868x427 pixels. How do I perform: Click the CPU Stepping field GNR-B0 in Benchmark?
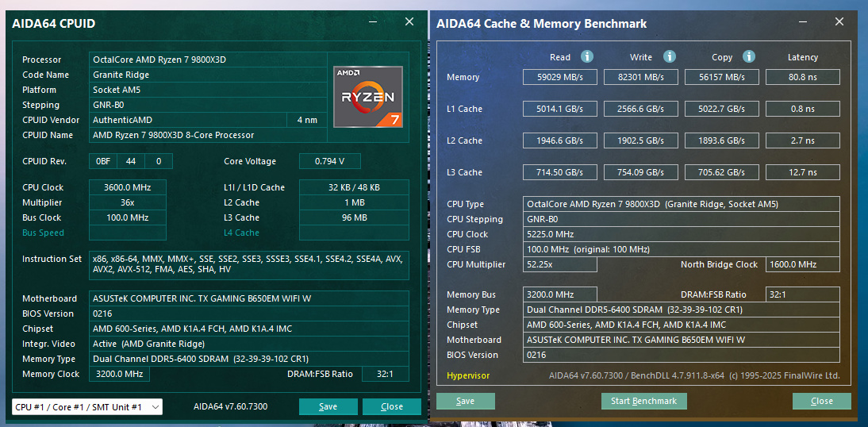pyautogui.click(x=682, y=219)
